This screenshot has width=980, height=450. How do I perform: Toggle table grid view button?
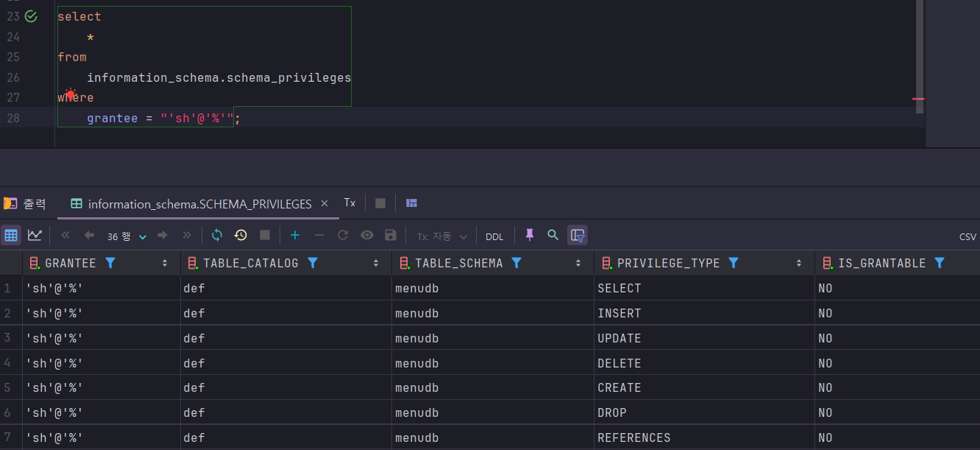click(11, 236)
